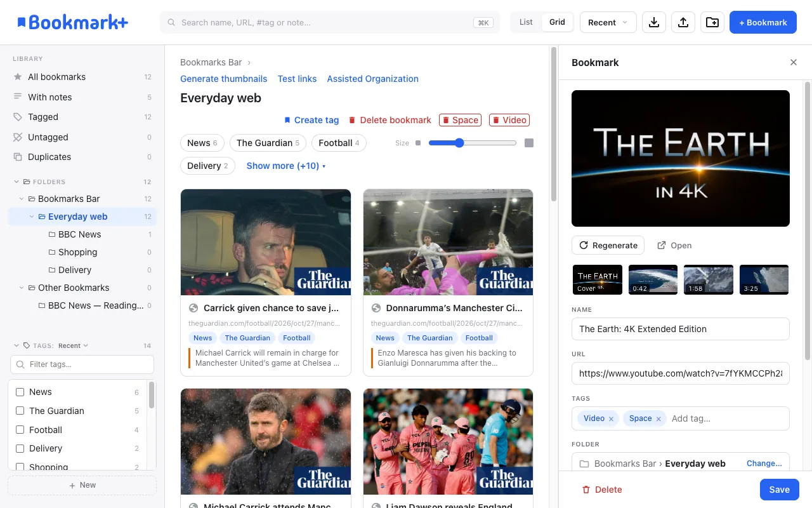The height and width of the screenshot is (508, 812).
Task: Click the export (upload arrow) icon
Action: point(683,22)
